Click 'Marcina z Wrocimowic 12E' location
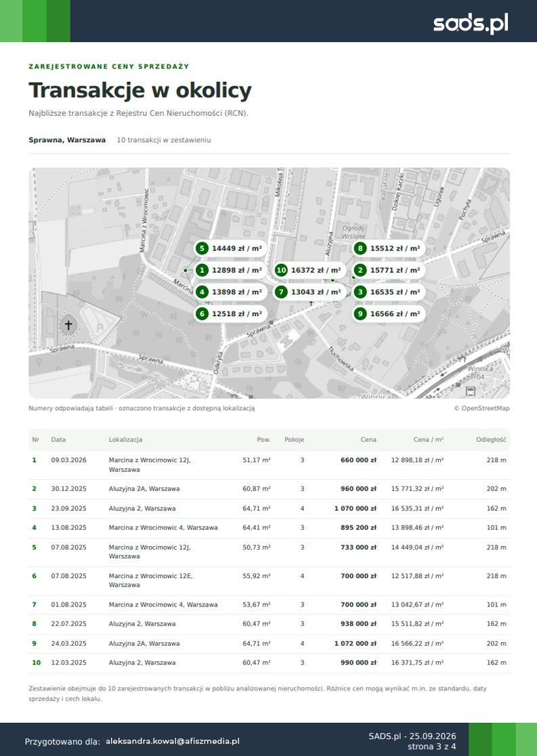Viewport: 537px width, 756px height. tap(150, 581)
